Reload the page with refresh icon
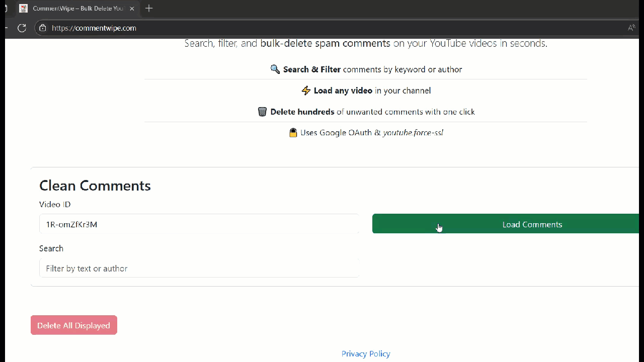Screen dimensions: 644x362 coord(22,28)
